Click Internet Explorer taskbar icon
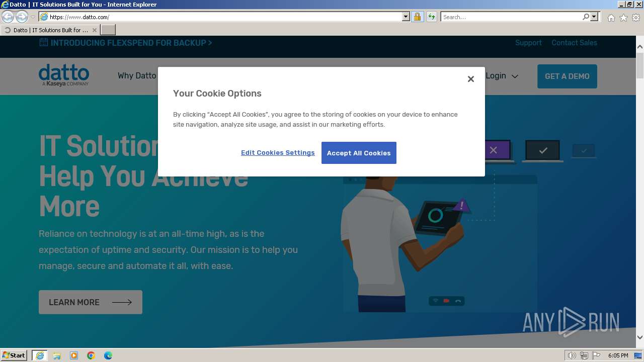This screenshot has height=362, width=644. [40, 355]
